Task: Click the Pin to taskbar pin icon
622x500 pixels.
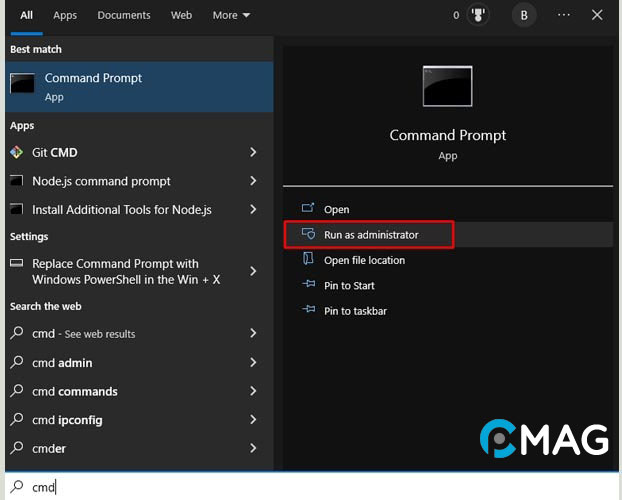Action: pyautogui.click(x=309, y=311)
